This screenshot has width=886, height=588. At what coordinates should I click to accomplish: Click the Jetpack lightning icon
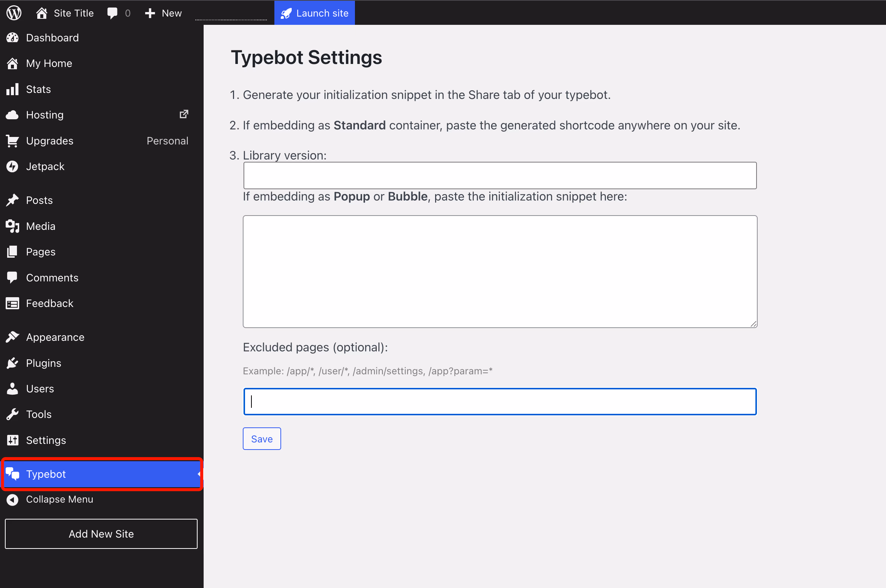[x=12, y=166]
